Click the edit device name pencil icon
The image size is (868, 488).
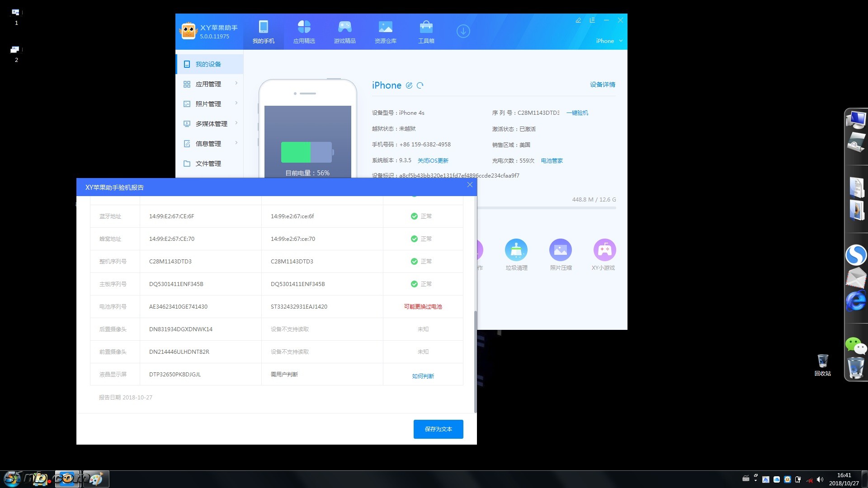(409, 85)
